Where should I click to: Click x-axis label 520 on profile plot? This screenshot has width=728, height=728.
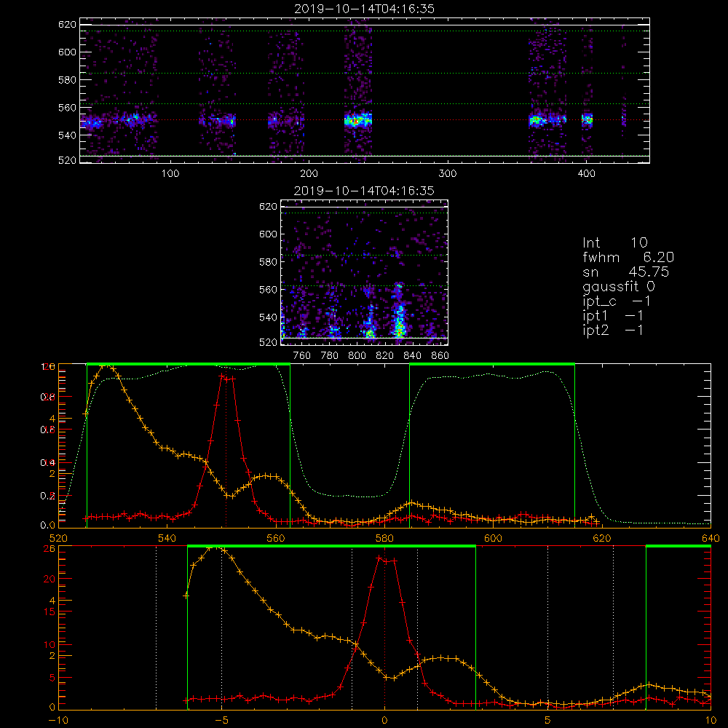58,539
